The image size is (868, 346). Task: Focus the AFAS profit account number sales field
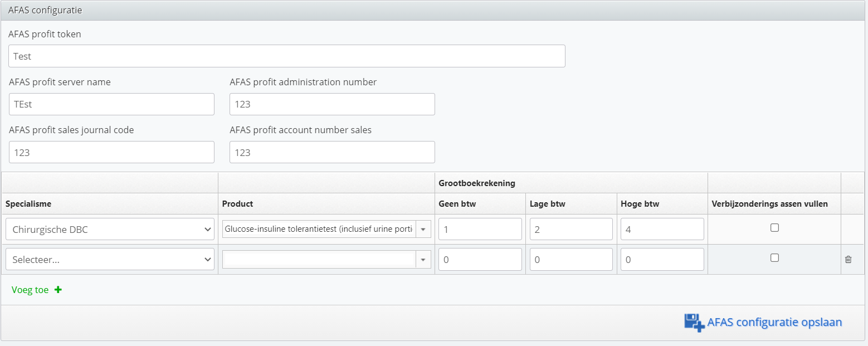(x=332, y=152)
